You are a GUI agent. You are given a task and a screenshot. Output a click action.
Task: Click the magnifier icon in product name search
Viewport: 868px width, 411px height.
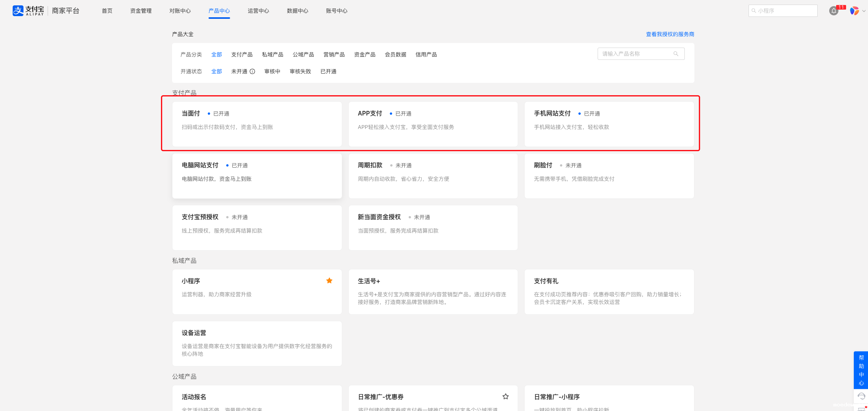(676, 54)
